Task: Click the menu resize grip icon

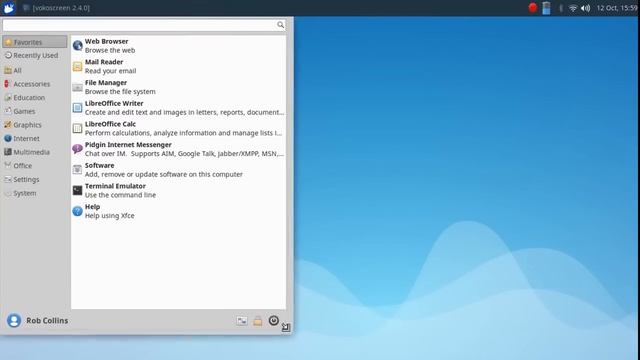Action: pyautogui.click(x=286, y=327)
